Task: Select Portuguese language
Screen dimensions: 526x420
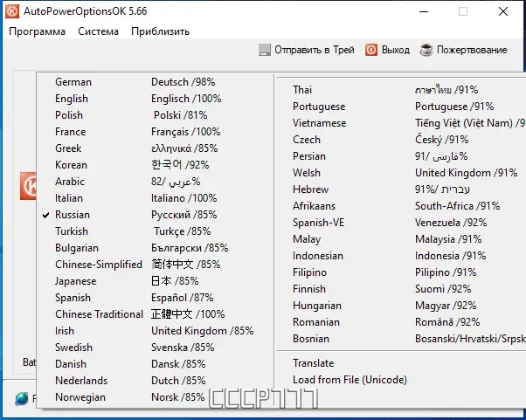Action: [x=401, y=107]
